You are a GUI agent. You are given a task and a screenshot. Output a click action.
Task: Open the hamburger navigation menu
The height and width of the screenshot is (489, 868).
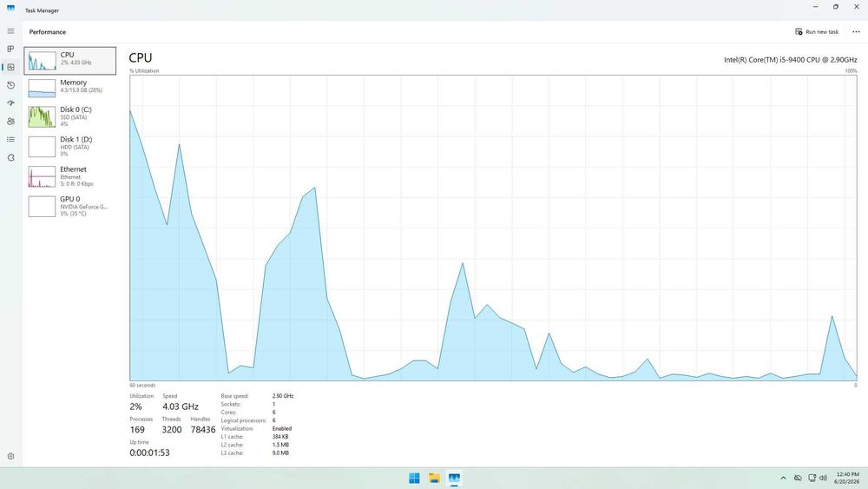tap(10, 31)
